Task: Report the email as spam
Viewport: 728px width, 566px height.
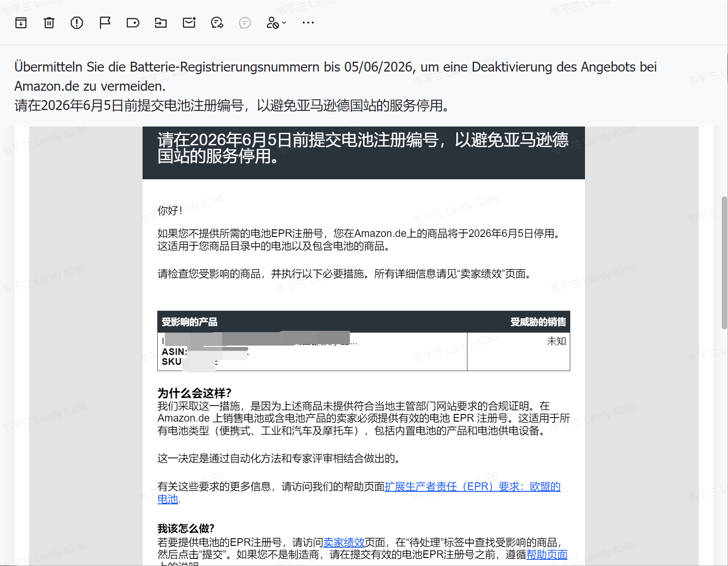Action: pos(77,22)
